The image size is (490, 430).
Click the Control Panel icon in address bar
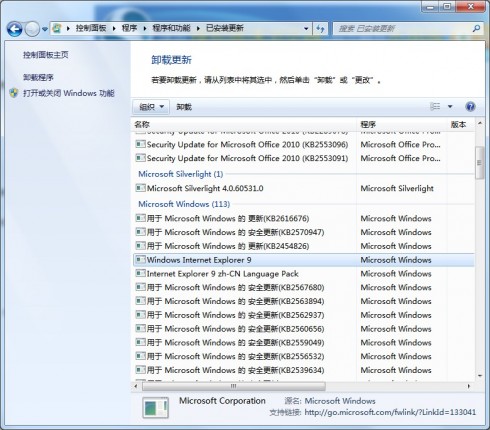click(57, 28)
